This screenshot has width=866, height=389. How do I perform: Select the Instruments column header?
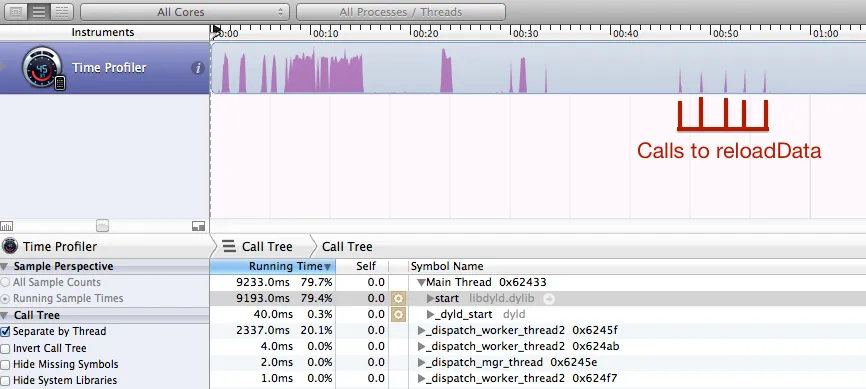click(103, 32)
